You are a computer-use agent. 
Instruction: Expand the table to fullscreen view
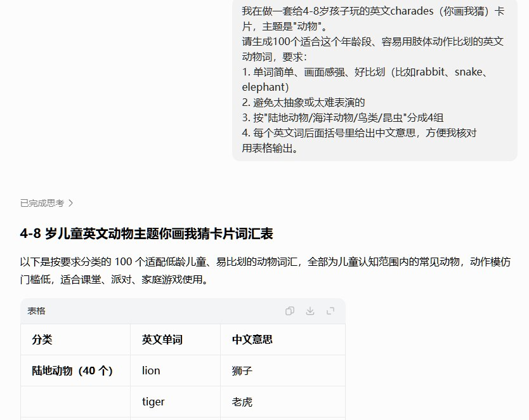pos(330,311)
